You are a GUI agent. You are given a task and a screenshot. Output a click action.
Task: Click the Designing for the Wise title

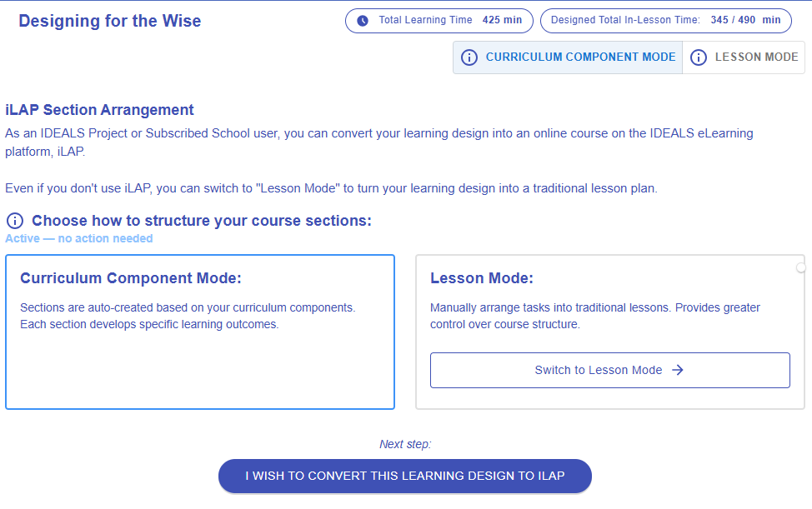click(x=110, y=21)
